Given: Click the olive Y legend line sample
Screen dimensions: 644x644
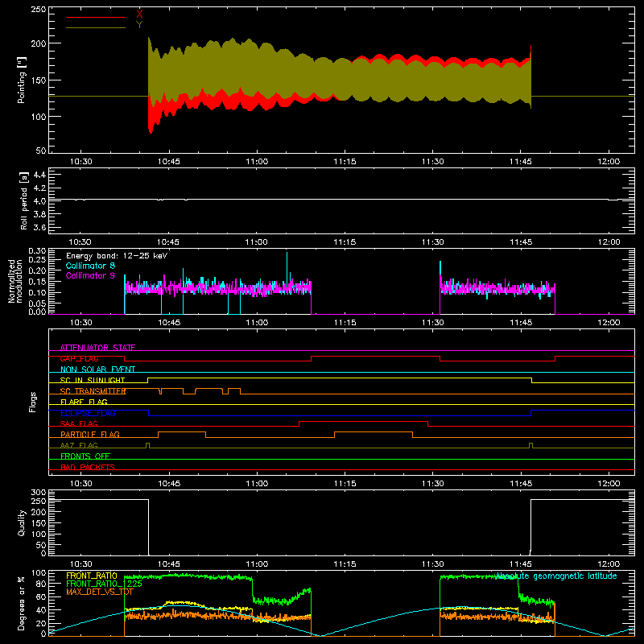Looking at the screenshot, I should coord(96,27).
